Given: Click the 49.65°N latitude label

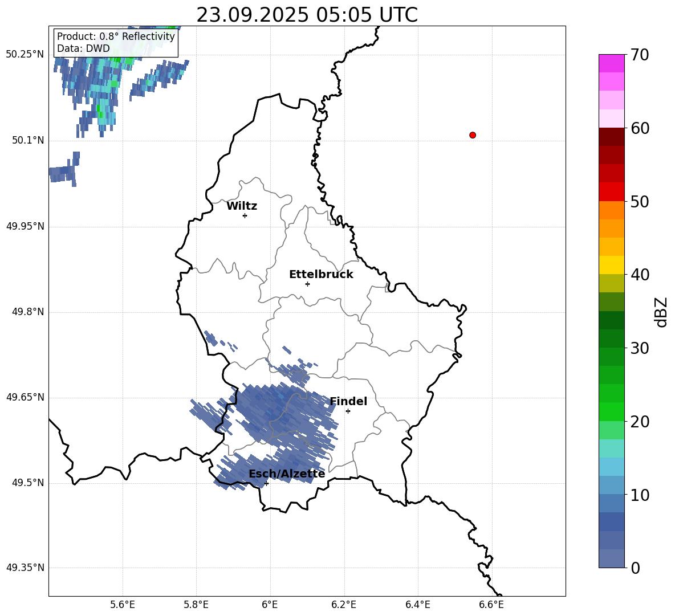Looking at the screenshot, I should click(x=25, y=397).
